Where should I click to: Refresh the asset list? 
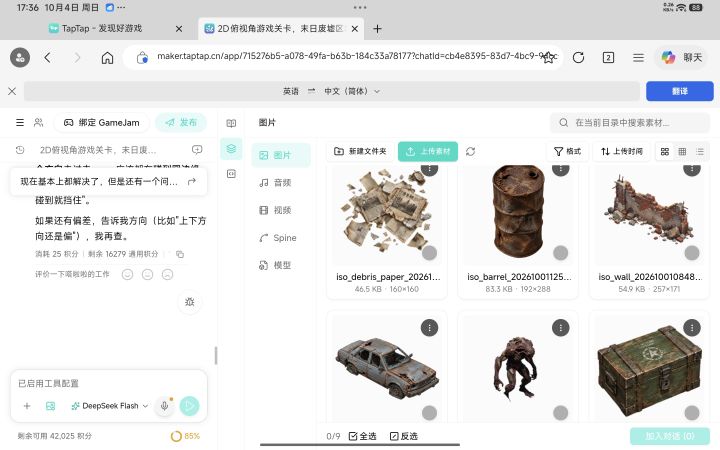click(470, 151)
